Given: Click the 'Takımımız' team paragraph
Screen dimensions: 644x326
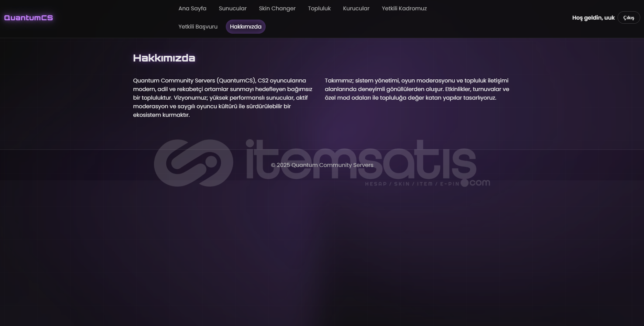Looking at the screenshot, I should (x=417, y=89).
